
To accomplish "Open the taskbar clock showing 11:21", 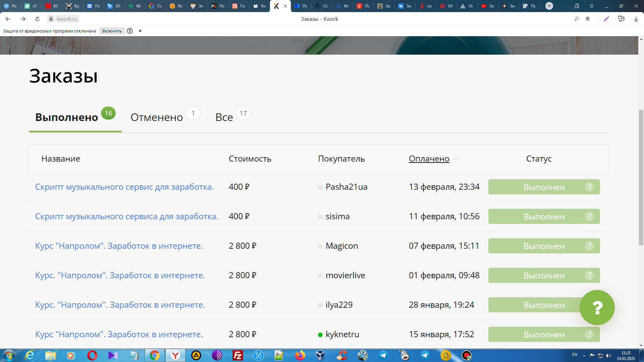I will (626, 356).
